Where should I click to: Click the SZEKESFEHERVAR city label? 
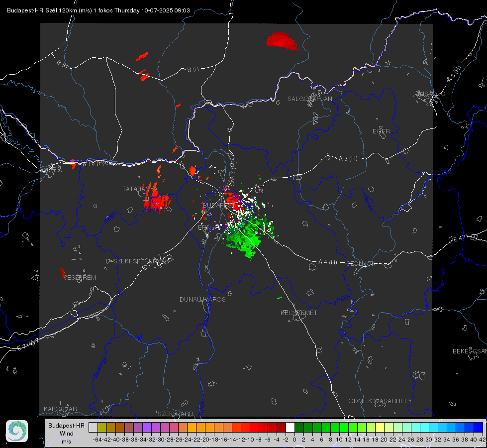[x=141, y=261]
